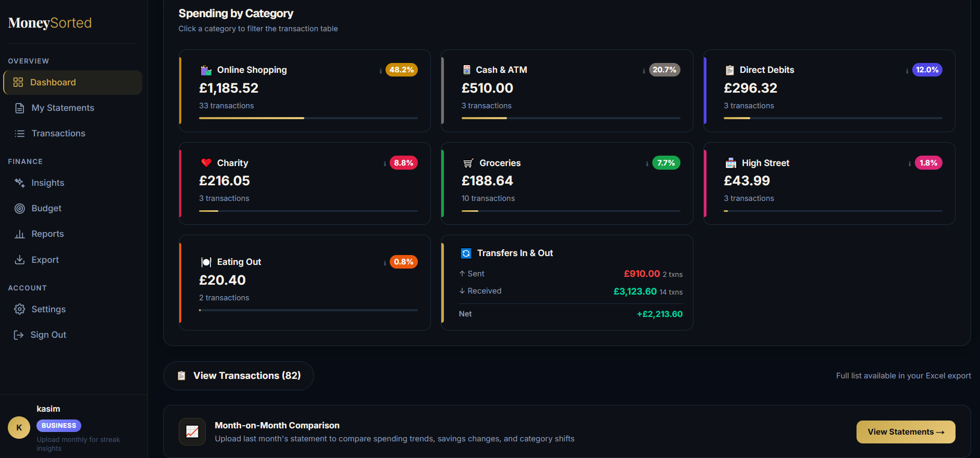Viewport: 980px width, 458px height.
Task: Click the Export download icon
Action: [x=20, y=259]
